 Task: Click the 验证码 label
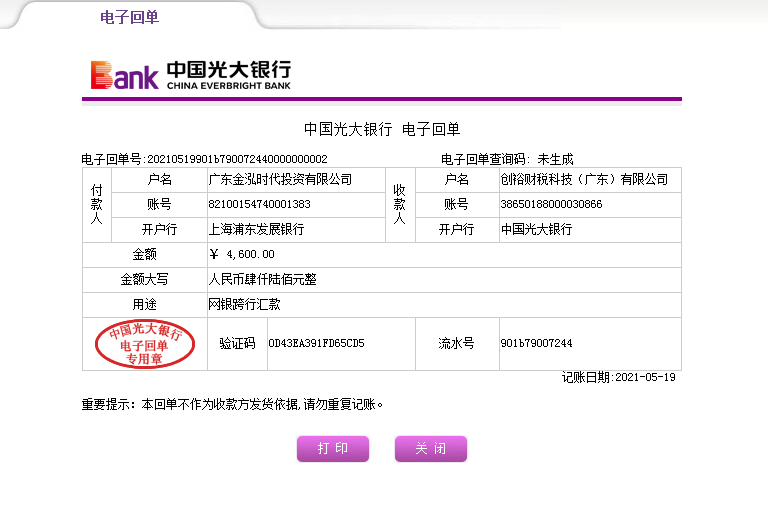tap(238, 343)
